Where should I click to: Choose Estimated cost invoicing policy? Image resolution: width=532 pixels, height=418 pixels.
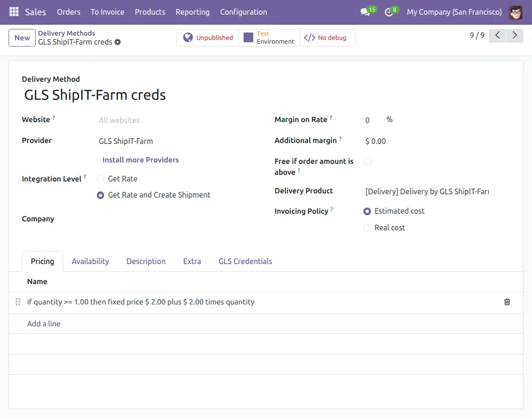tap(367, 211)
